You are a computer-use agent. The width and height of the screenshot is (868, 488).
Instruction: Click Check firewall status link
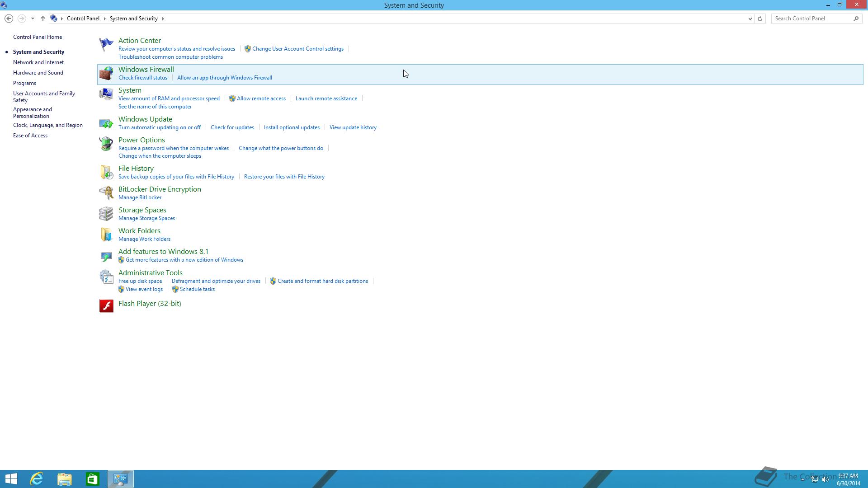coord(143,78)
